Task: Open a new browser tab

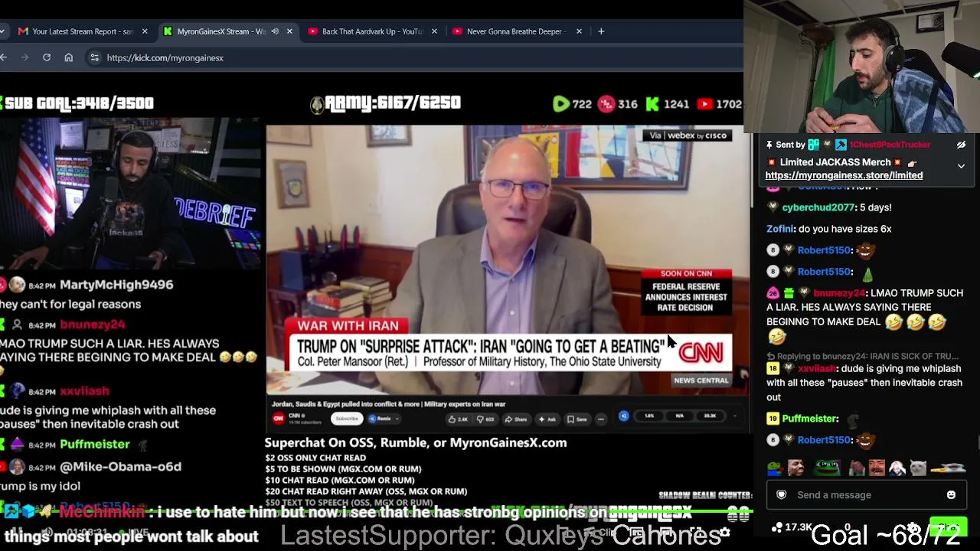Action: pos(601,31)
